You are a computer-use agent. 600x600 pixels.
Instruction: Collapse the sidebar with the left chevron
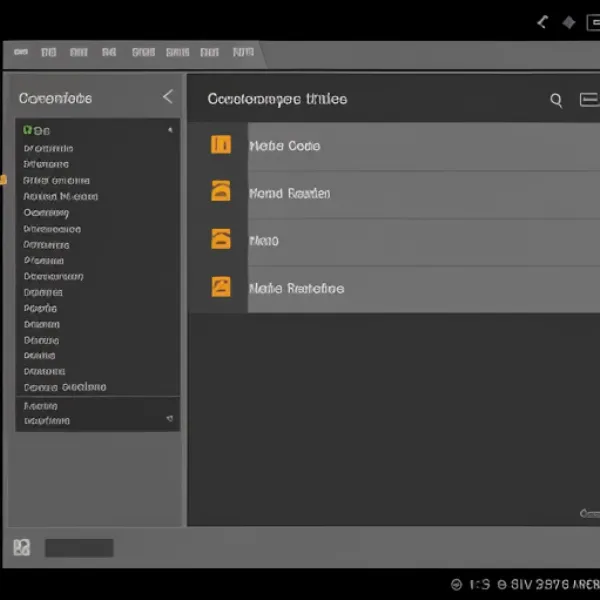pos(168,97)
